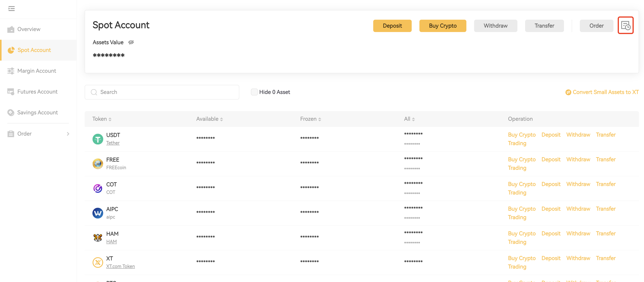Click the HAM hamster token icon
644x282 pixels.
98,238
